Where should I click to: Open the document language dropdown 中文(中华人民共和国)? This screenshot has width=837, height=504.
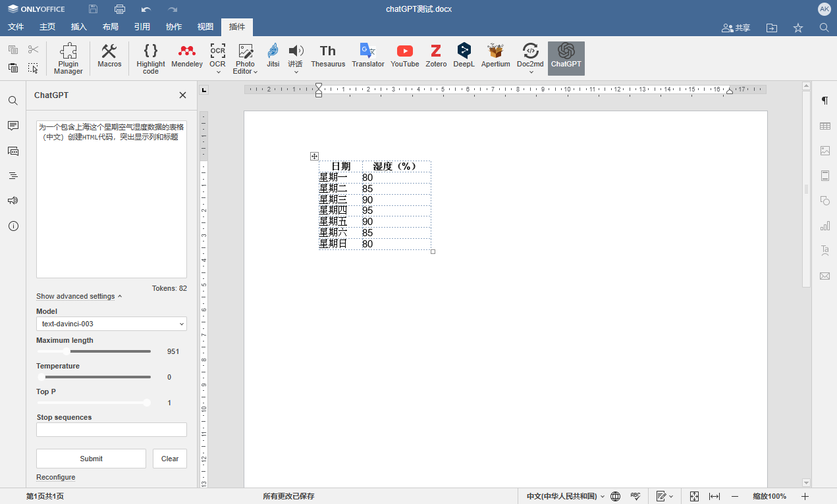(x=565, y=496)
